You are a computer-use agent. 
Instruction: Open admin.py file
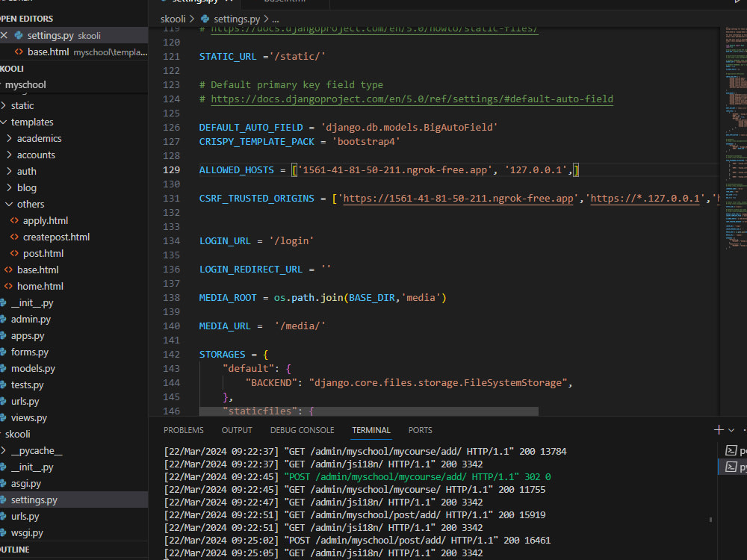[x=74, y=319]
